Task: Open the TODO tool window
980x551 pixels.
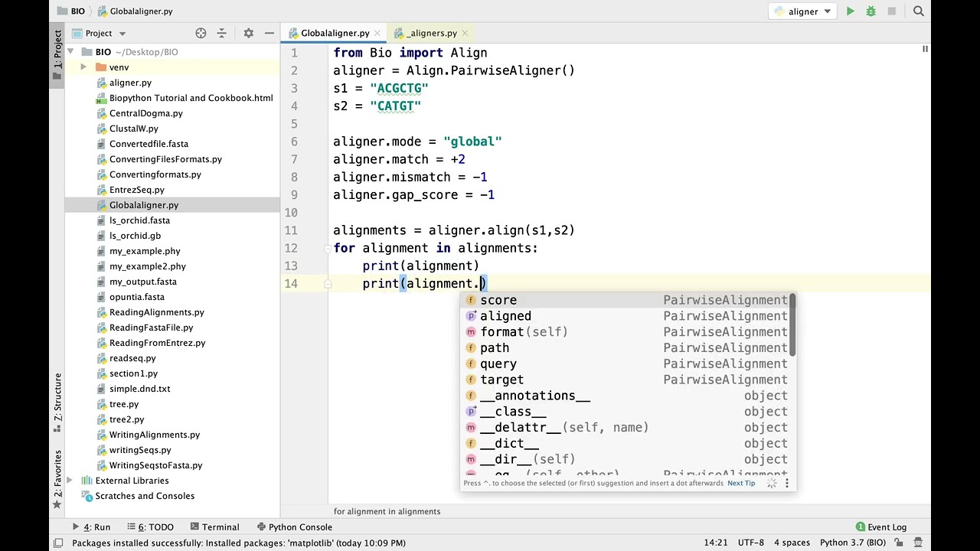Action: click(150, 527)
